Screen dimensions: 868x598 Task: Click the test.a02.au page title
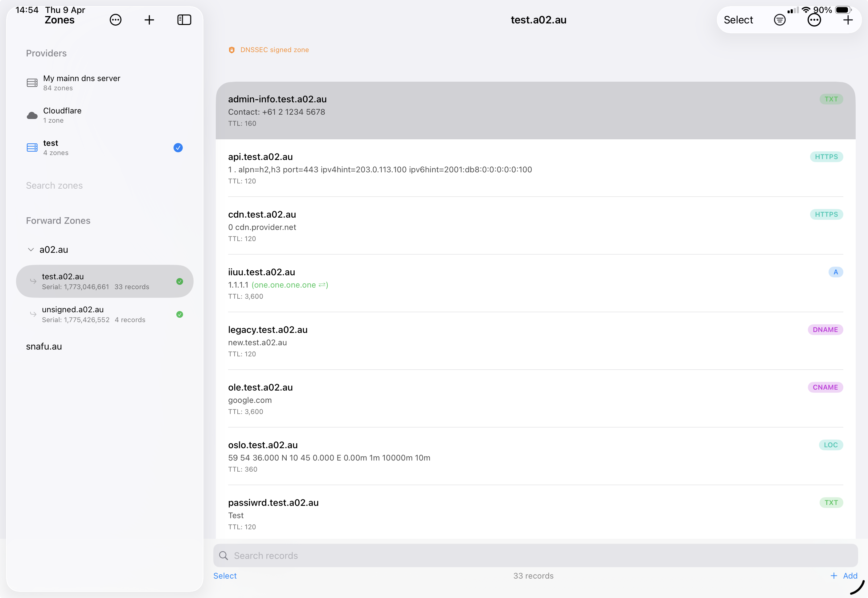(x=538, y=20)
